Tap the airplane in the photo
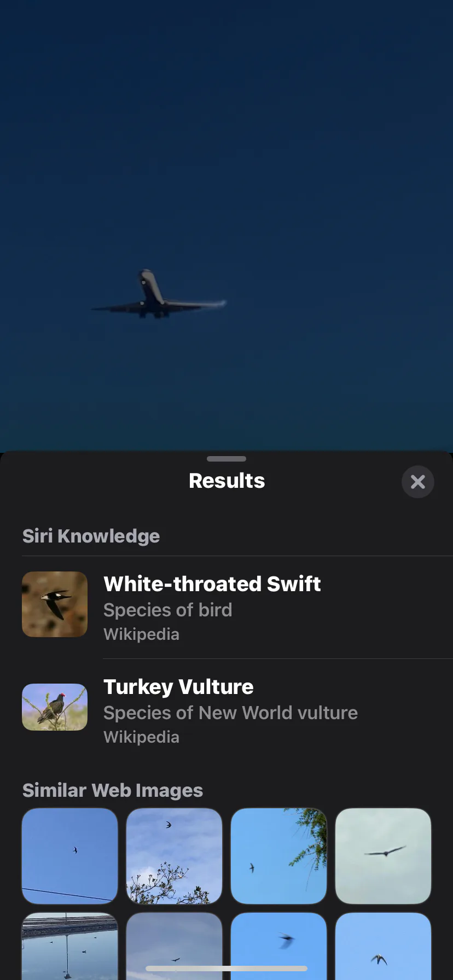This screenshot has height=980, width=453. 159,295
